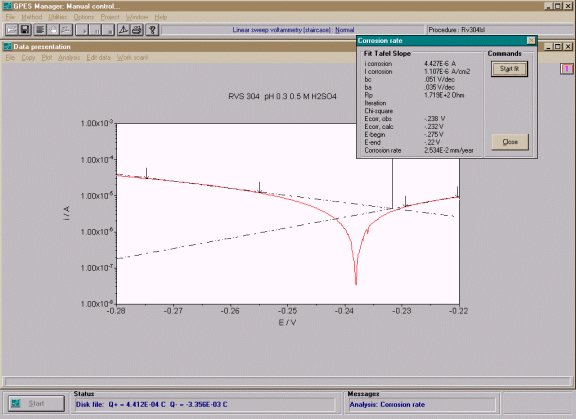
Task: Click the save floppy disk icon
Action: (25, 30)
